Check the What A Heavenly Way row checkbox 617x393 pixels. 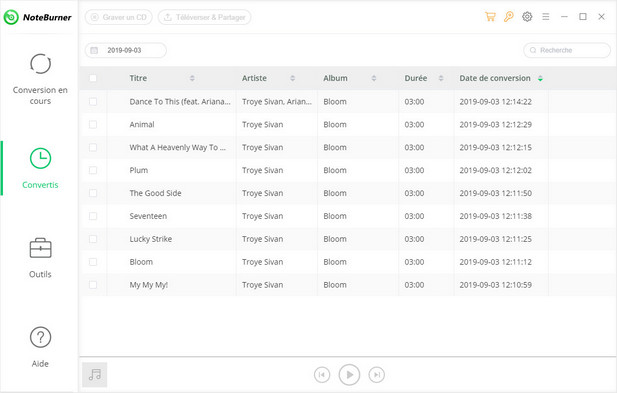93,147
